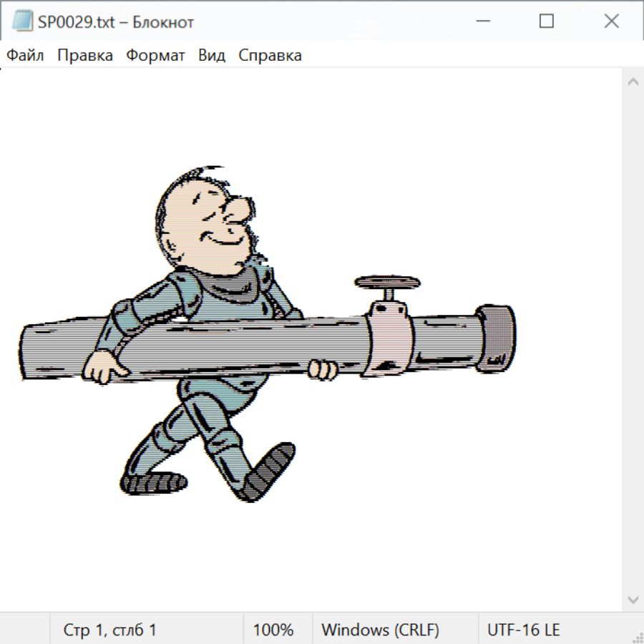644x644 pixels.
Task: Click the SP0029.txt – Блокнот title text
Action: 116,22
